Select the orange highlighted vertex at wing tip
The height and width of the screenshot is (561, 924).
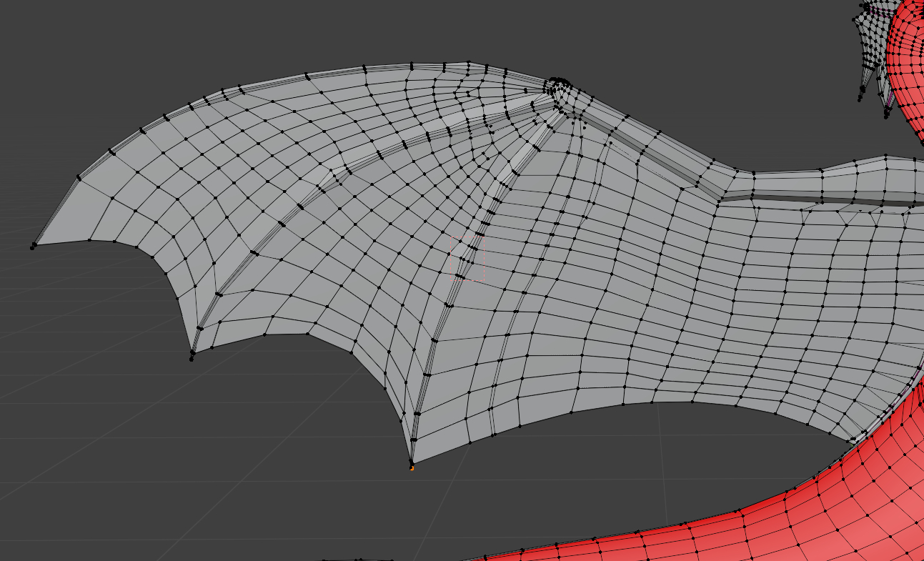pyautogui.click(x=412, y=468)
